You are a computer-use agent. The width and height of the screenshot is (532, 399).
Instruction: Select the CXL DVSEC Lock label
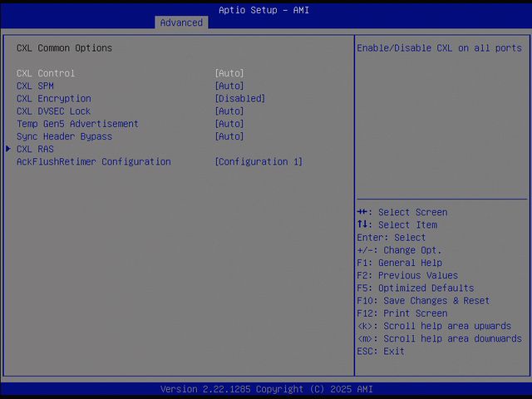tap(53, 111)
